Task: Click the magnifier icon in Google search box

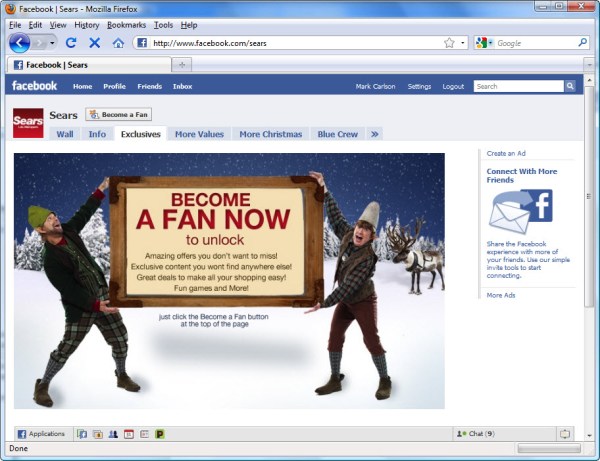Action: [582, 42]
